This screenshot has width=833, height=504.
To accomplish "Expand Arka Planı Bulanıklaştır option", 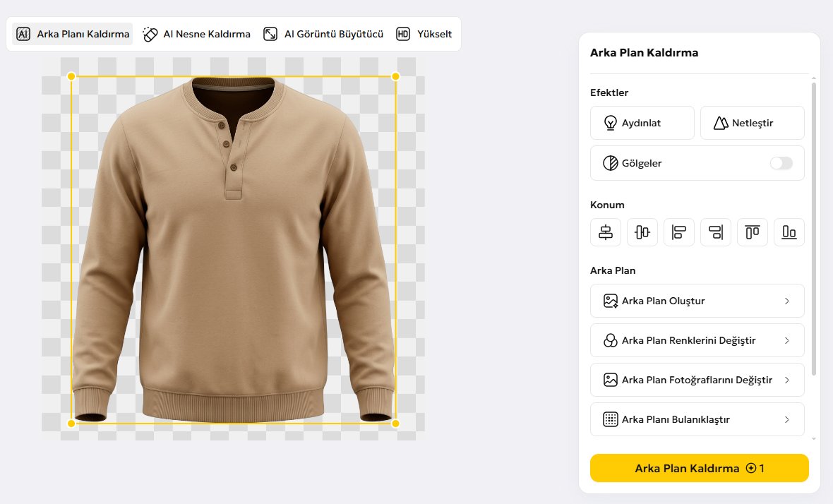I will pos(697,419).
